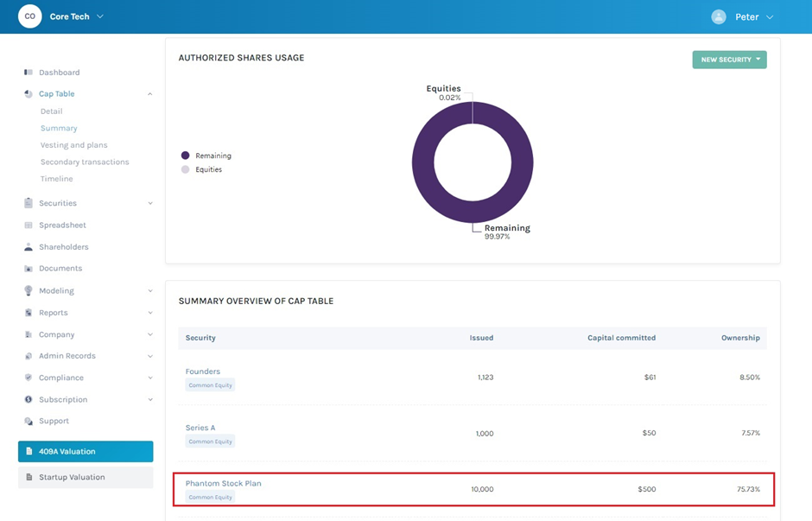This screenshot has height=521, width=812.
Task: Click the Modeling lightbulb icon
Action: [x=29, y=290]
